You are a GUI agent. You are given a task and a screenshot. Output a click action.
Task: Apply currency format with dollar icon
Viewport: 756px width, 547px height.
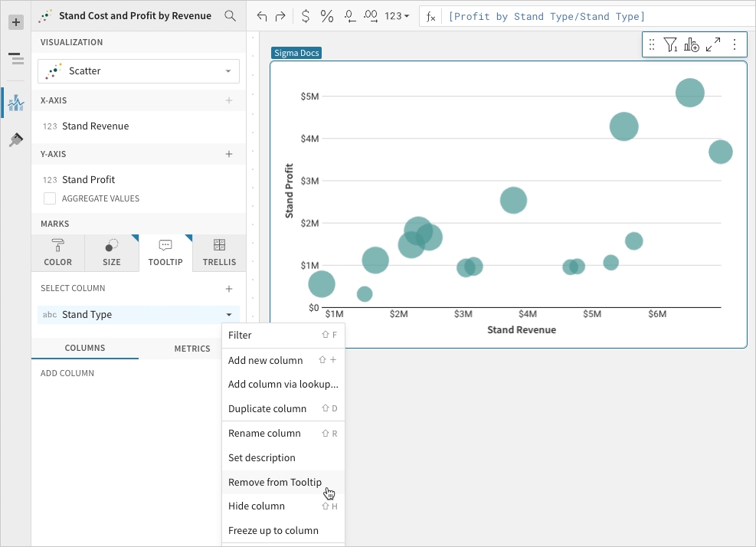pyautogui.click(x=306, y=16)
